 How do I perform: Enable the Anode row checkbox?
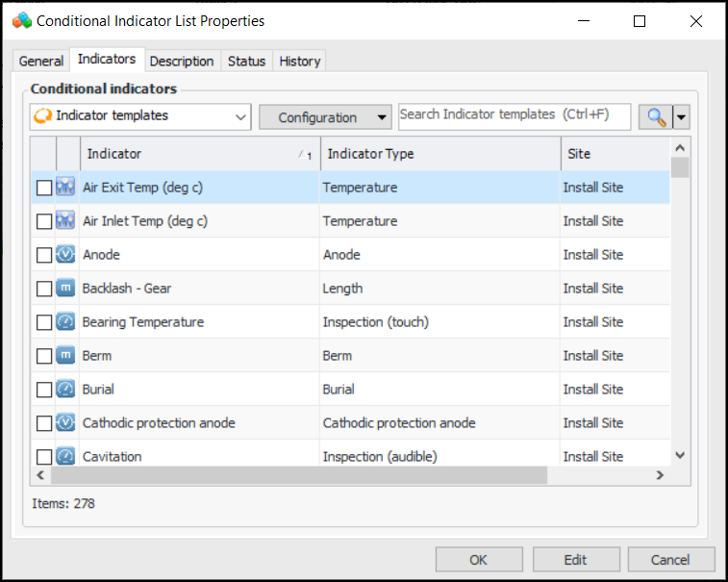point(44,255)
